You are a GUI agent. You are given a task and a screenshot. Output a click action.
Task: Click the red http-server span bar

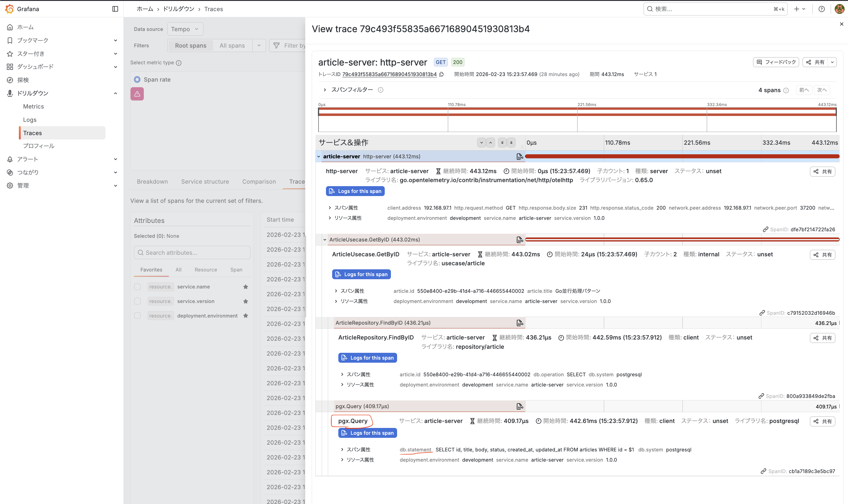point(682,156)
